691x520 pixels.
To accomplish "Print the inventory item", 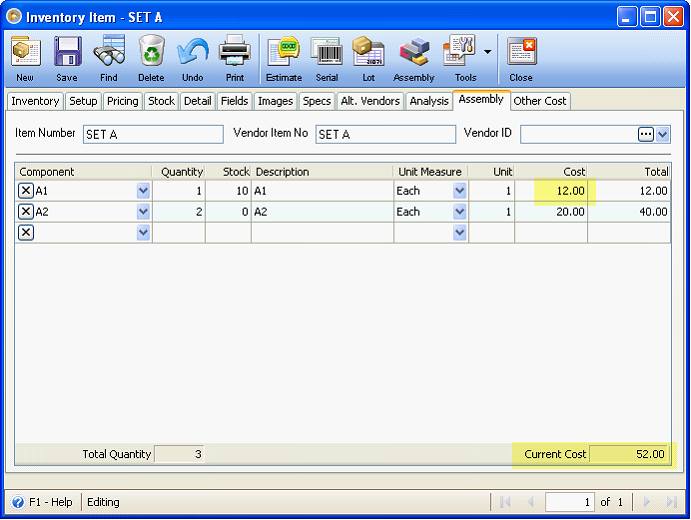I will (x=235, y=51).
